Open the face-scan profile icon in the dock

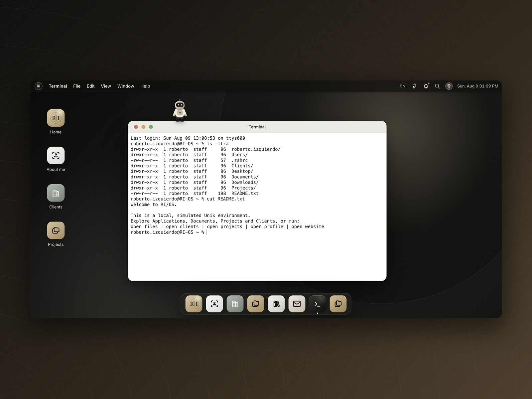(214, 304)
